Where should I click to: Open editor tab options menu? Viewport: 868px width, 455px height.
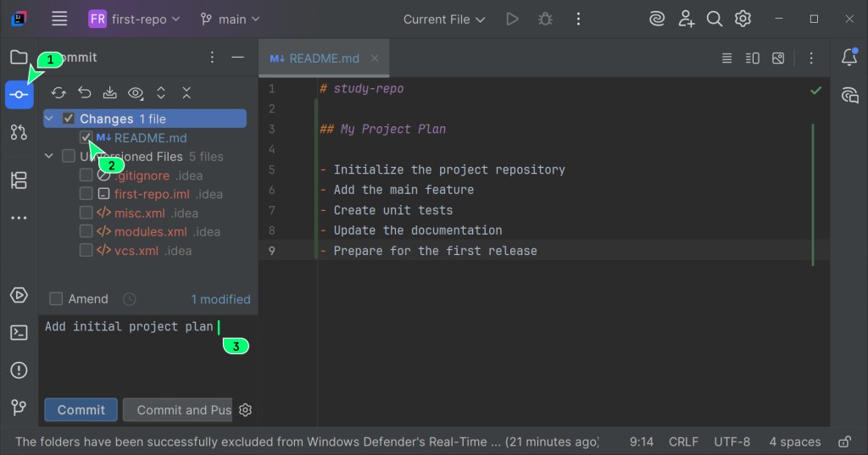pyautogui.click(x=811, y=58)
